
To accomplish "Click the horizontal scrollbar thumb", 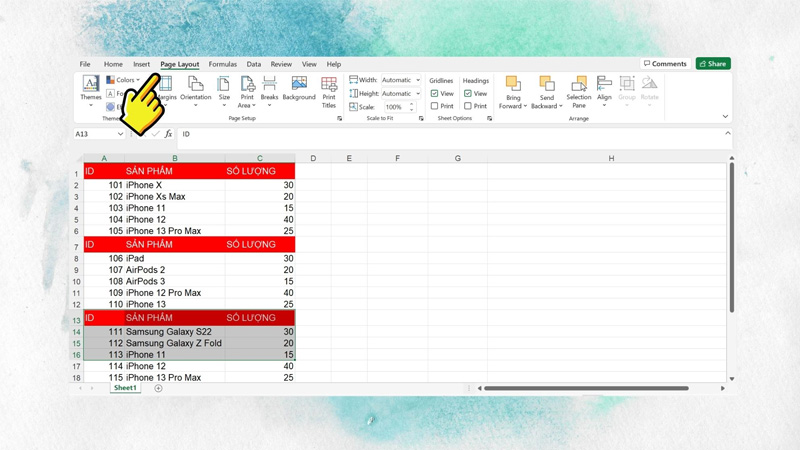I will click(586, 388).
